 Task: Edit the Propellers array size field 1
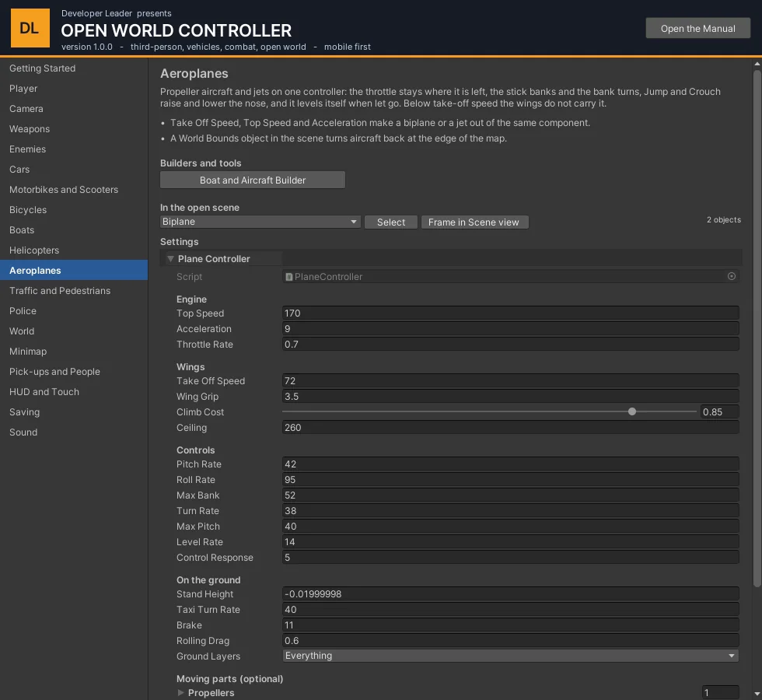click(720, 693)
